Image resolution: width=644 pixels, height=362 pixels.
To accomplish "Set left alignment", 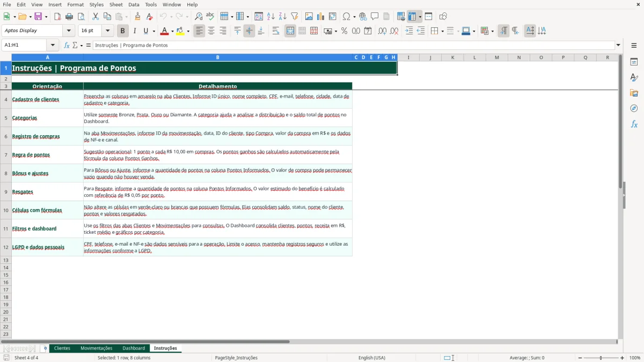I will (200, 31).
